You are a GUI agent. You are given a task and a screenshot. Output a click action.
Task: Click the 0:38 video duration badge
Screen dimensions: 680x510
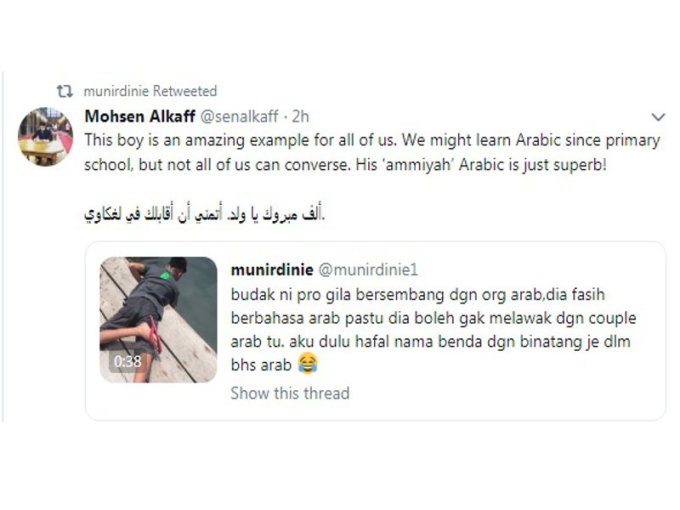pyautogui.click(x=128, y=361)
